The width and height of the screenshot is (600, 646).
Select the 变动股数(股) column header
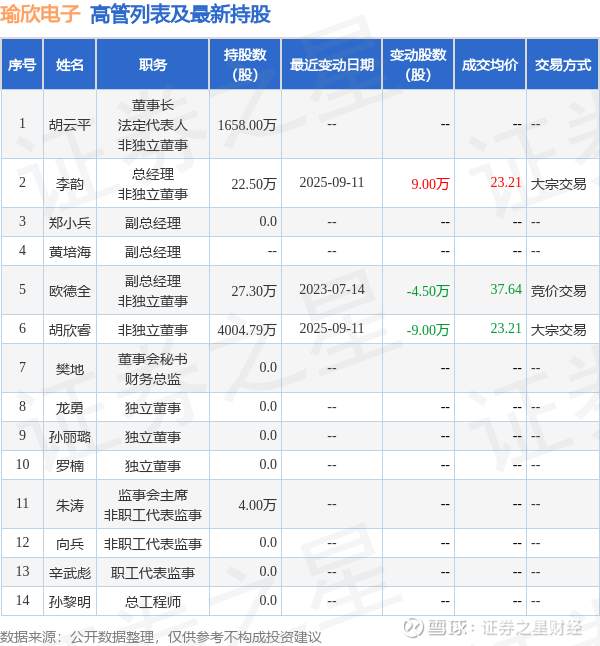[x=418, y=65]
